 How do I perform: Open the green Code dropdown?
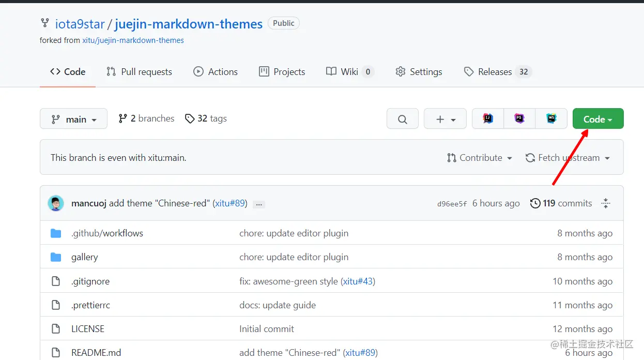tap(598, 119)
